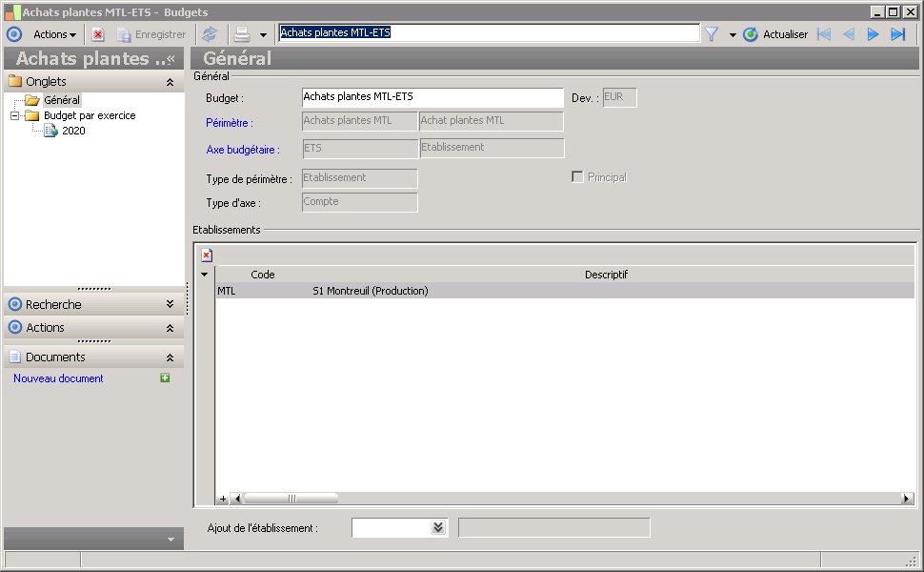Collapse the Budget par exercice node
Viewport: 924px width, 572px height.
[15, 115]
